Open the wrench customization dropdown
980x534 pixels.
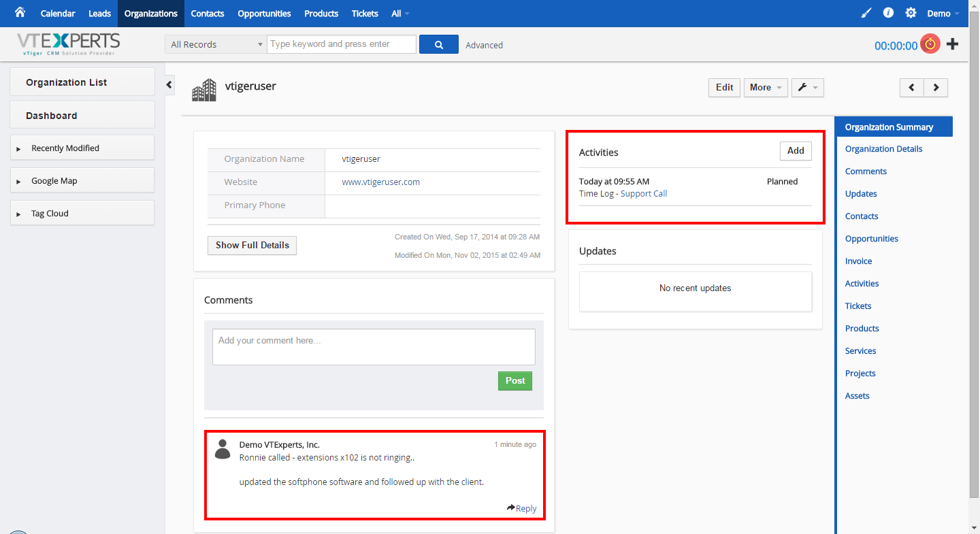(x=807, y=87)
